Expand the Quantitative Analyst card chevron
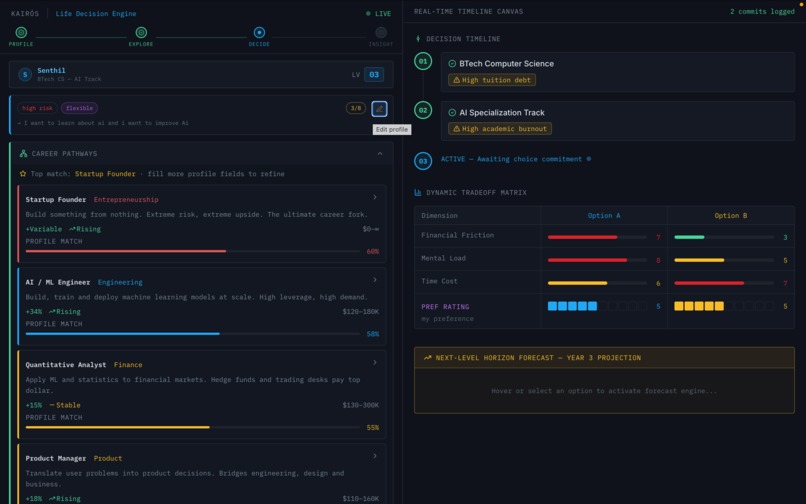806x504 pixels. coord(375,363)
